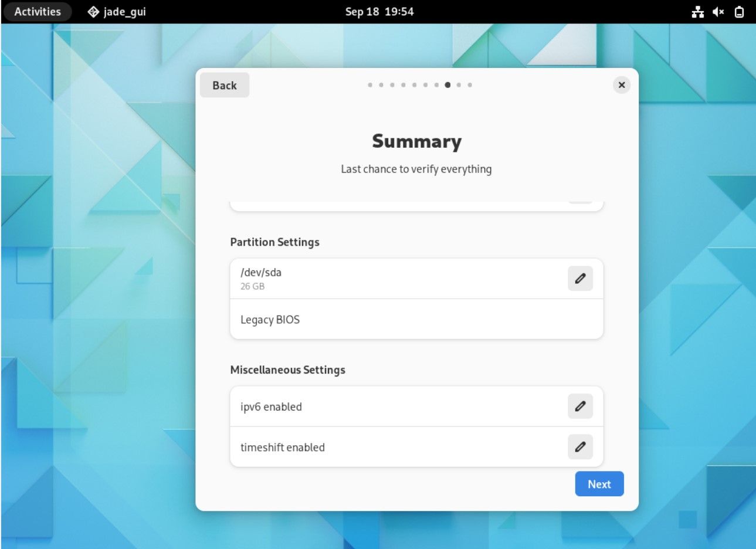Click the Miscellaneous Settings heading

(x=288, y=370)
